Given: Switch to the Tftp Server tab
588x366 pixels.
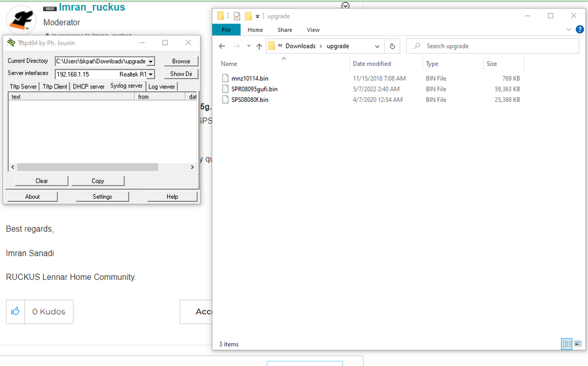Looking at the screenshot, I should click(24, 87).
